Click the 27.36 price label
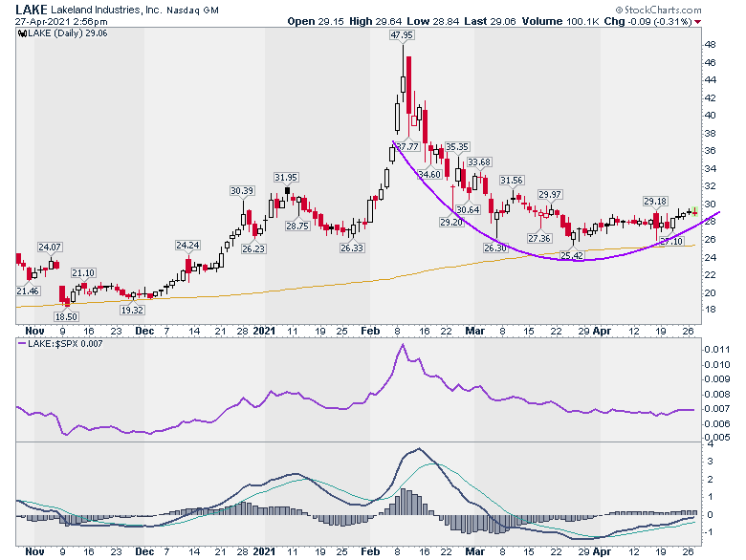This screenshot has height=560, width=746. point(539,239)
